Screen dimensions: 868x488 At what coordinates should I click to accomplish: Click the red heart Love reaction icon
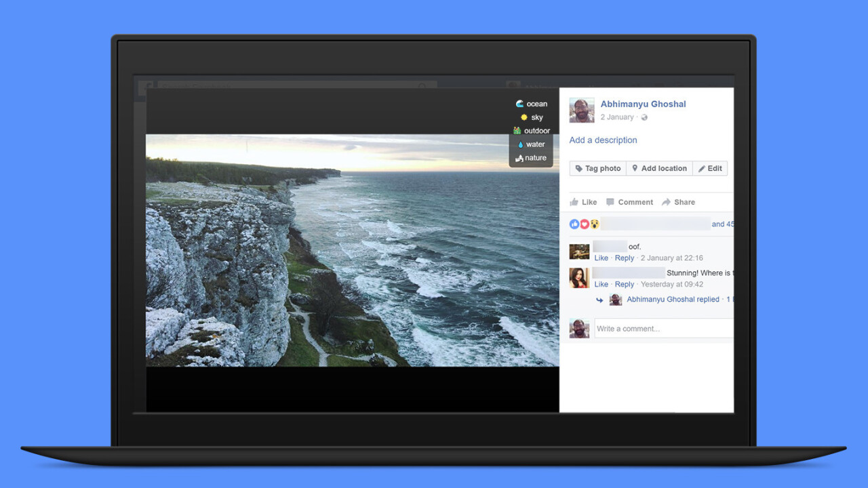(585, 224)
